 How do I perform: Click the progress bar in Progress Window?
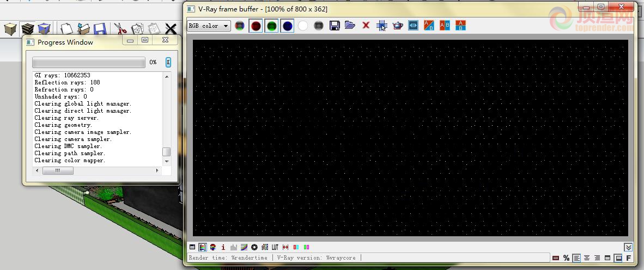click(x=89, y=62)
